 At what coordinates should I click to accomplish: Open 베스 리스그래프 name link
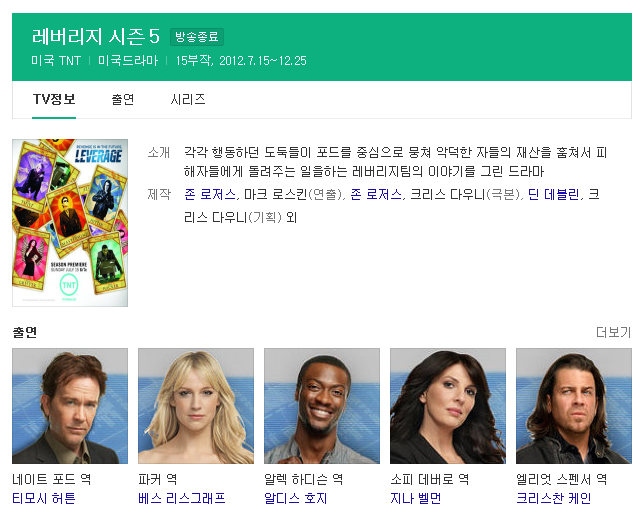182,498
